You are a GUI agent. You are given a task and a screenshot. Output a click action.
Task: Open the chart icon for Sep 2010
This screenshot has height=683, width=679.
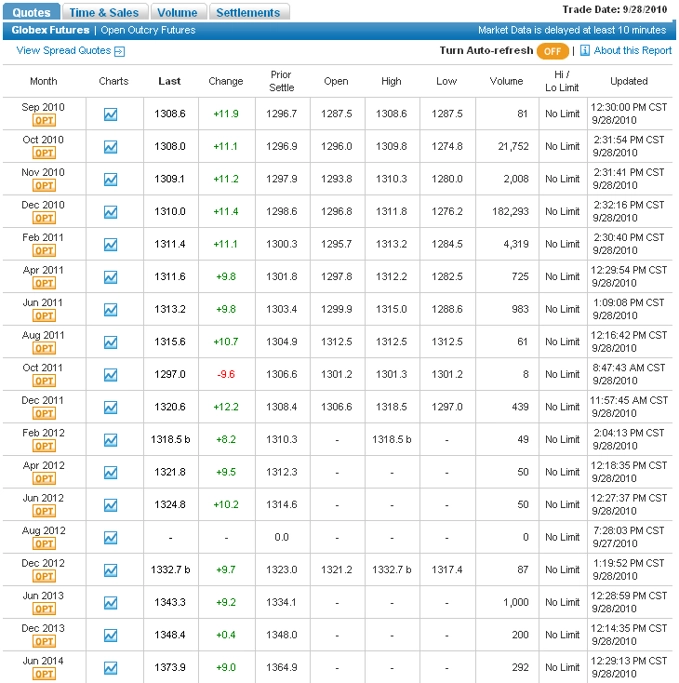coord(110,114)
